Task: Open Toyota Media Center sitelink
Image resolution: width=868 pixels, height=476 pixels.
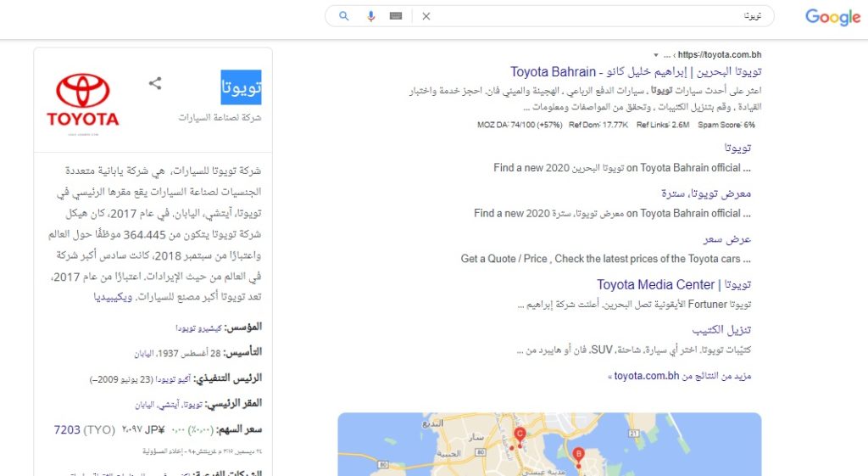Action: (x=674, y=285)
